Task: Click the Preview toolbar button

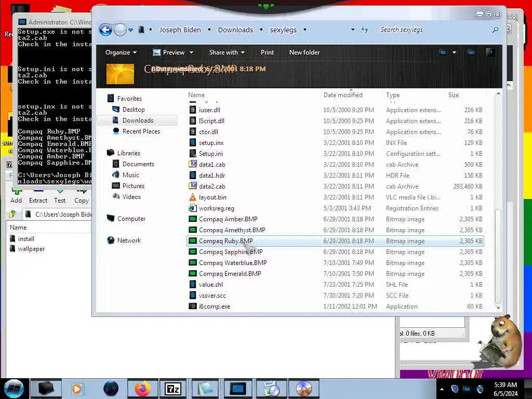Action: point(169,52)
